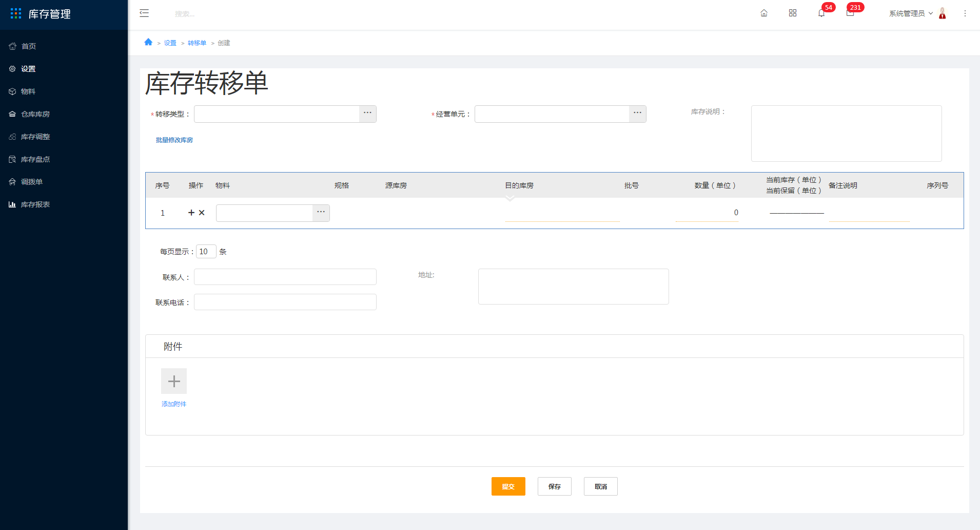
Task: Click the 物料 input in row 1
Action: 264,213
